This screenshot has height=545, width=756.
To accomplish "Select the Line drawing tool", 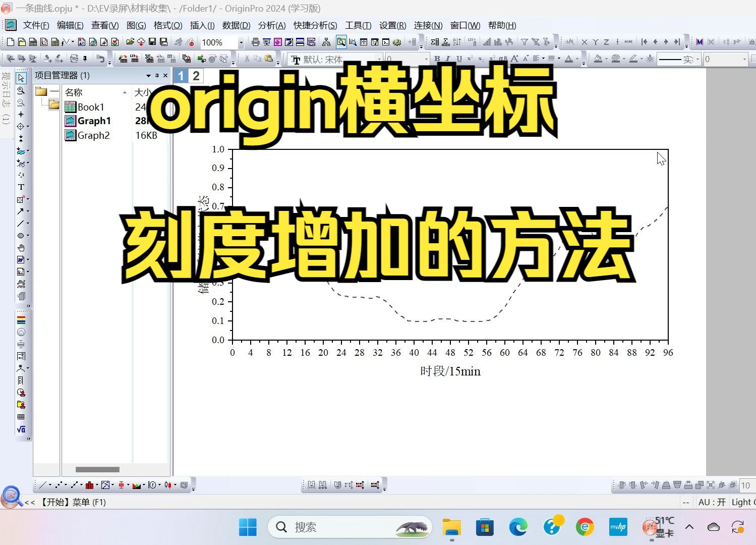I will 20,224.
